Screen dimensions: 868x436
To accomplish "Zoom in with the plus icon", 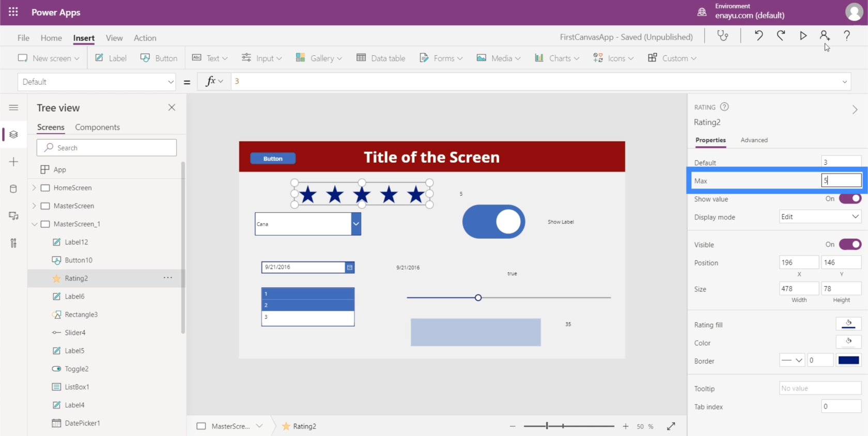I will [626, 426].
